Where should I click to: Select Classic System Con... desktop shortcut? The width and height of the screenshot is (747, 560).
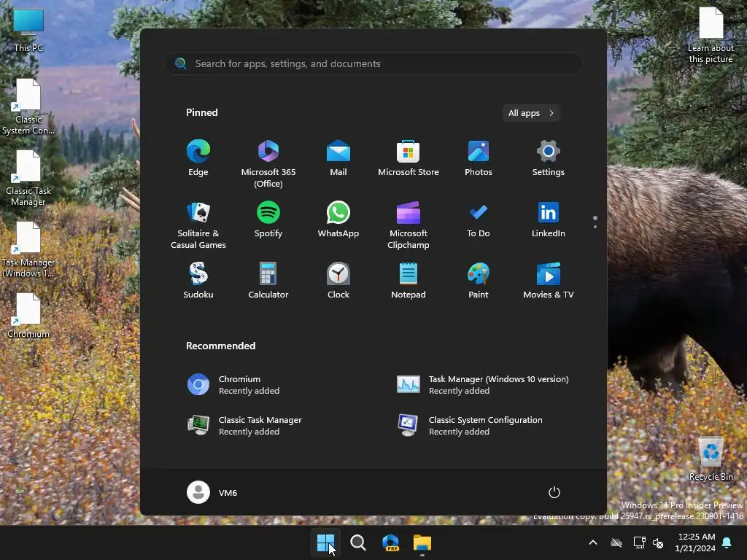28,107
